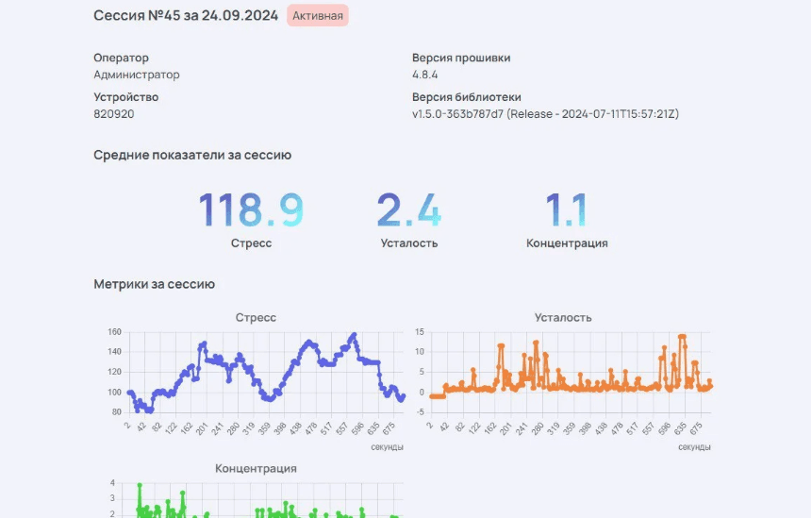The image size is (812, 519).
Task: Click the average fatigue value 2.4
Action: tap(408, 209)
